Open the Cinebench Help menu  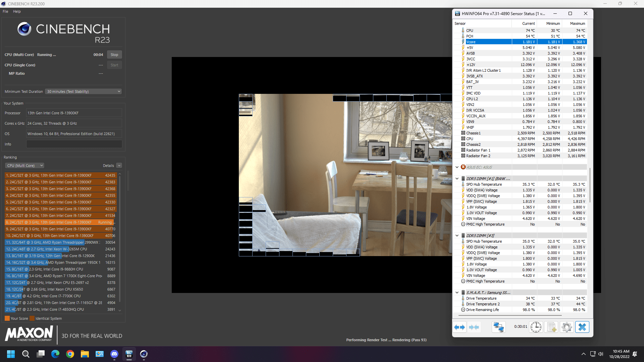[x=17, y=11]
